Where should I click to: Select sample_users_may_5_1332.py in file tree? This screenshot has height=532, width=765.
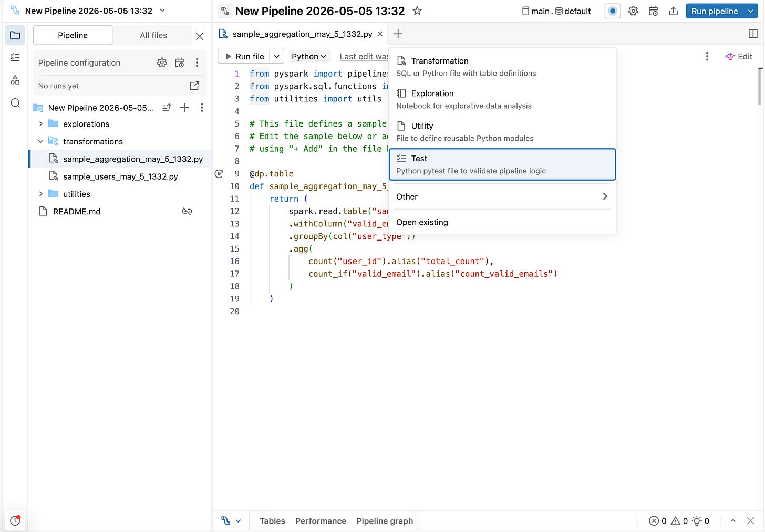[x=121, y=176]
